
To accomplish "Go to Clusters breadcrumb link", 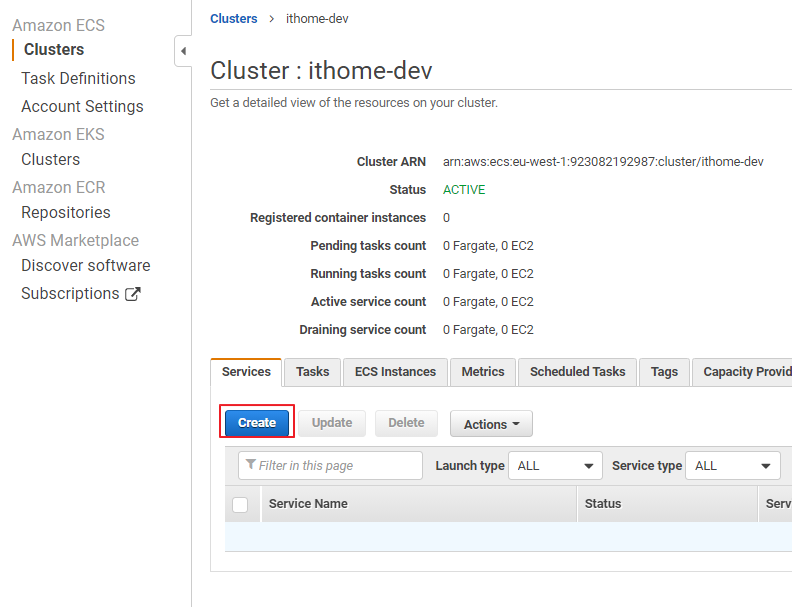I will click(x=233, y=19).
